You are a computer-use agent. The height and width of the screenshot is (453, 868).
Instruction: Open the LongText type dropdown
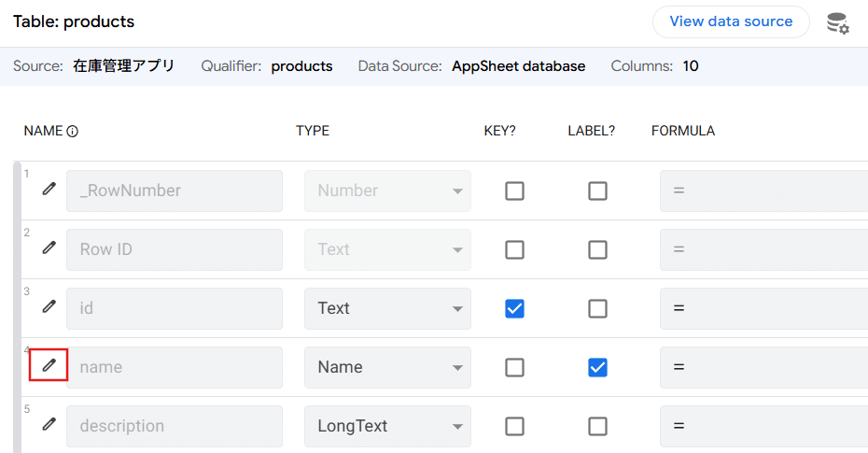387,426
